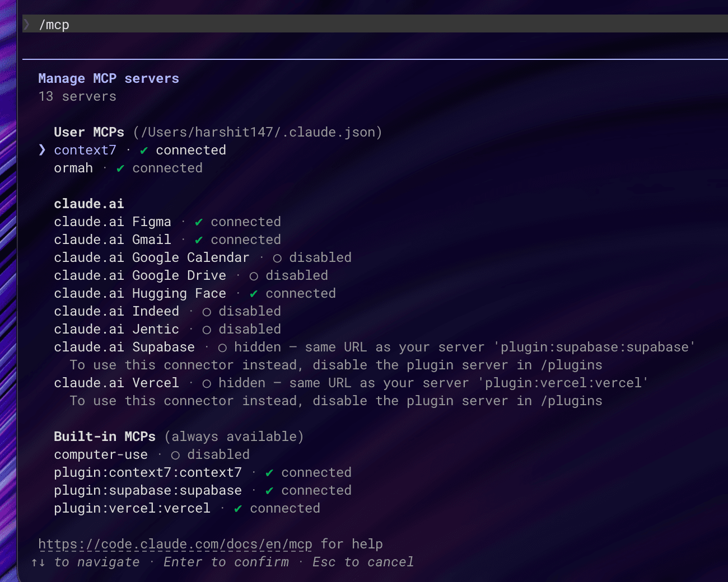This screenshot has width=728, height=582.
Task: Click the checkmark beside claude.ai Figma
Action: tap(199, 222)
